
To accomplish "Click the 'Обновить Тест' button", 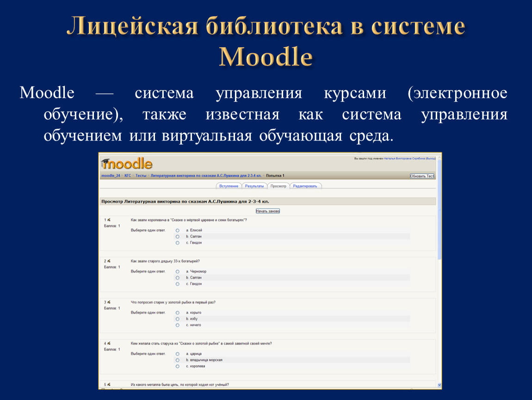I will click(x=422, y=176).
